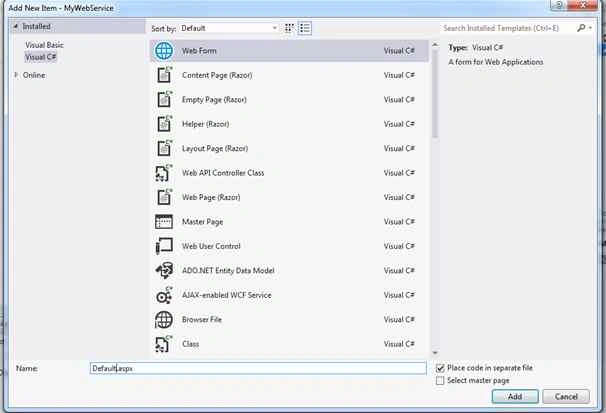606x413 pixels.
Task: Click the Help button in title bar
Action: (x=558, y=5)
